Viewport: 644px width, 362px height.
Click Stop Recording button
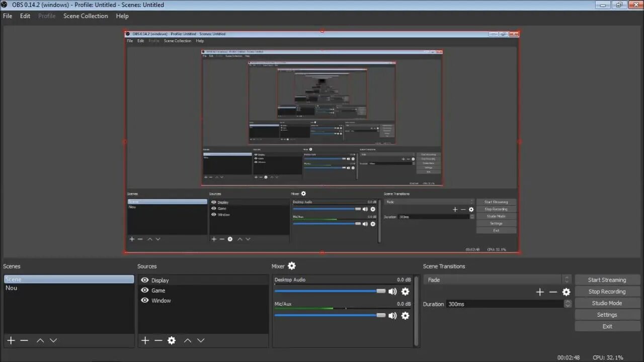point(607,292)
